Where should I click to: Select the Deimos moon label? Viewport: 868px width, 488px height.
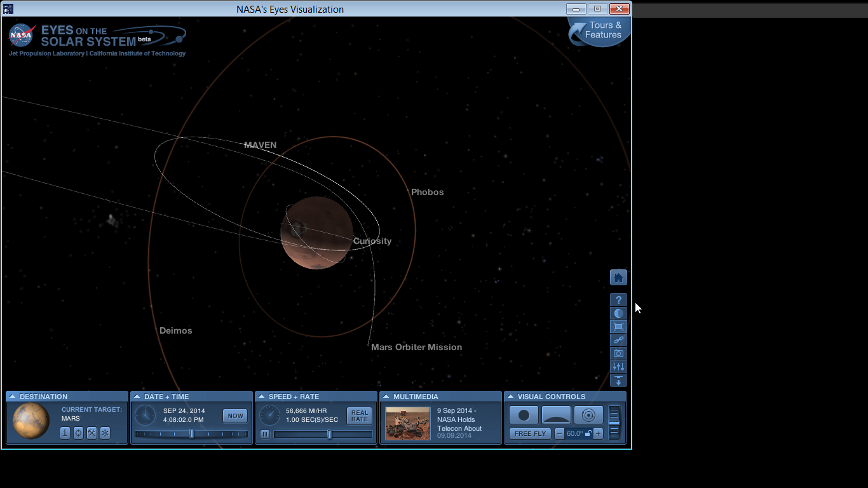tap(176, 330)
